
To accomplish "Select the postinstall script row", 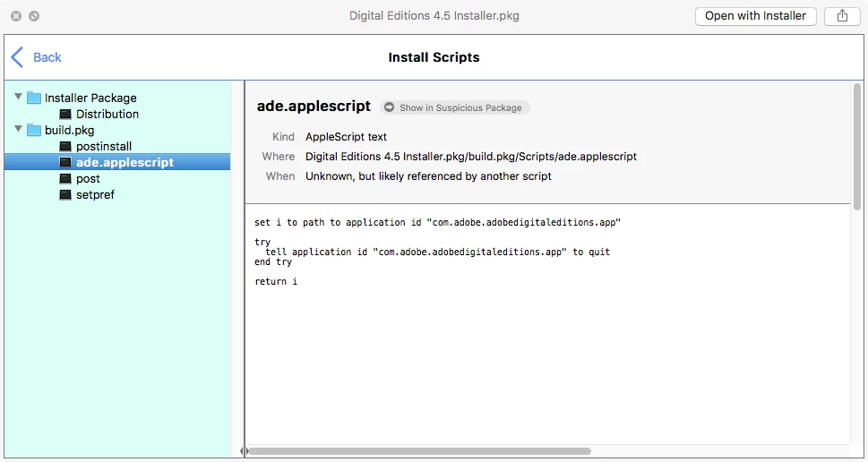I will pyautogui.click(x=117, y=146).
